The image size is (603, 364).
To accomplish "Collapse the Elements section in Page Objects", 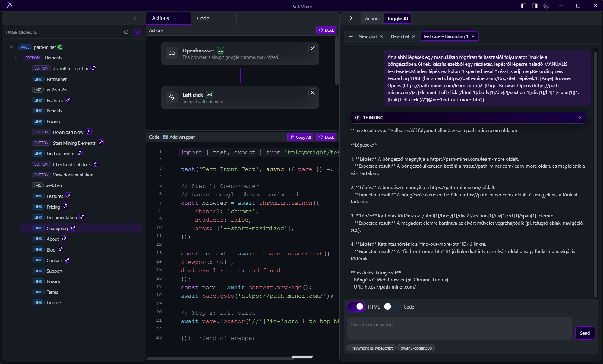I will (x=16, y=58).
